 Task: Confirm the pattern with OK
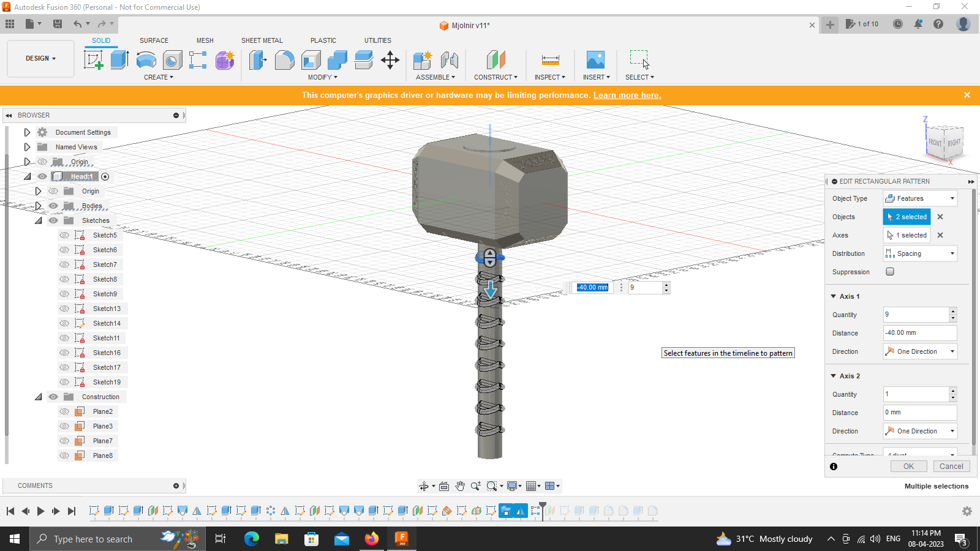[908, 466]
